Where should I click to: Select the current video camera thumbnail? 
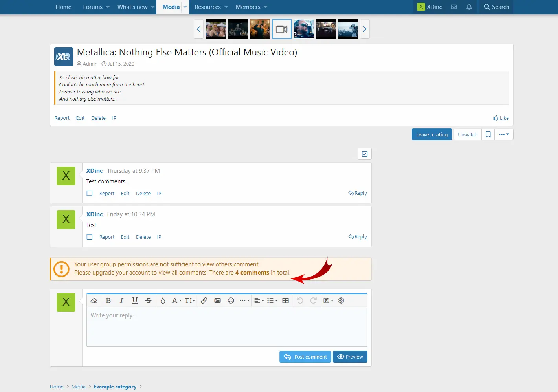click(x=282, y=29)
